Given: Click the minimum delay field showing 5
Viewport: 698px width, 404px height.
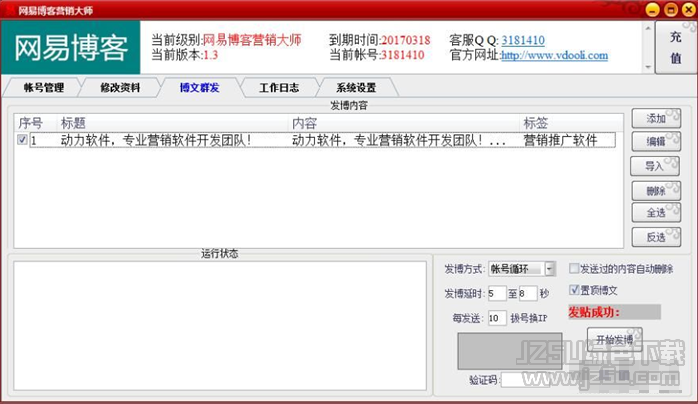Looking at the screenshot, I should click(x=497, y=294).
